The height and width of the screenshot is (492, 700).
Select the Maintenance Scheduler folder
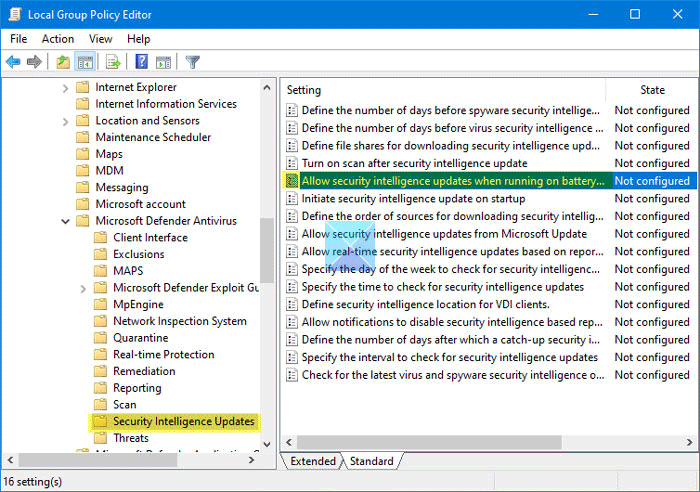point(153,137)
